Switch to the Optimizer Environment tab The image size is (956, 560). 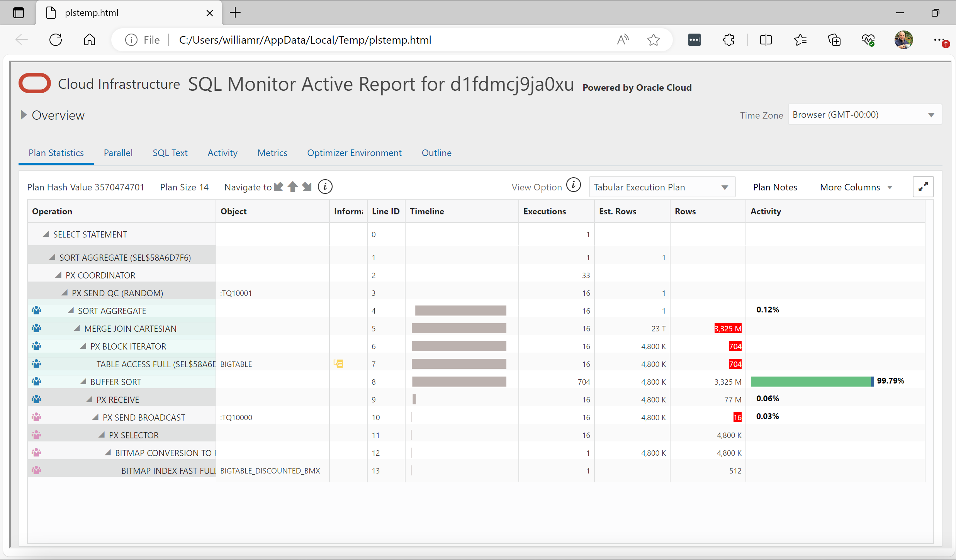click(x=354, y=153)
